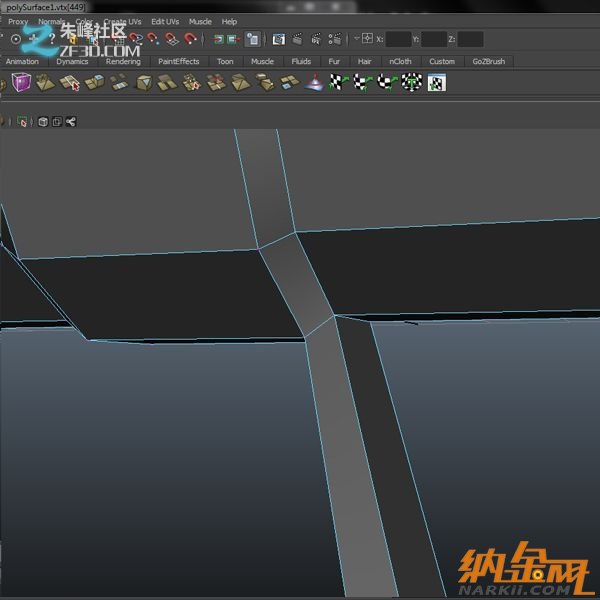
Task: Switch to the PaintEffects shelf tab
Action: 178,61
